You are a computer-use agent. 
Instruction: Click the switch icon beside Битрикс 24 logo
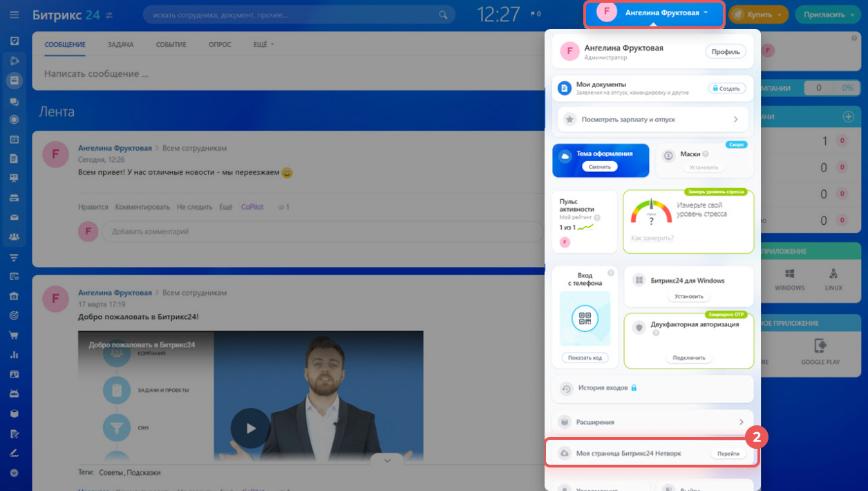(x=108, y=15)
